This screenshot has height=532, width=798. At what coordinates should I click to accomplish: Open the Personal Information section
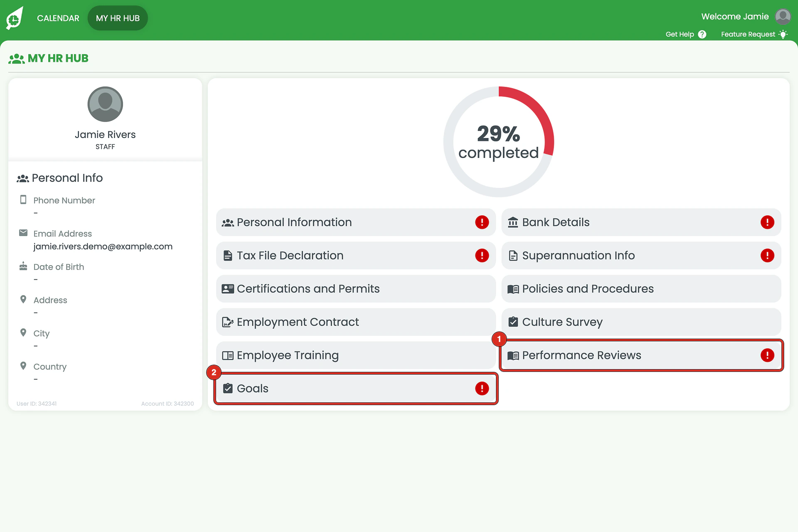click(x=356, y=222)
